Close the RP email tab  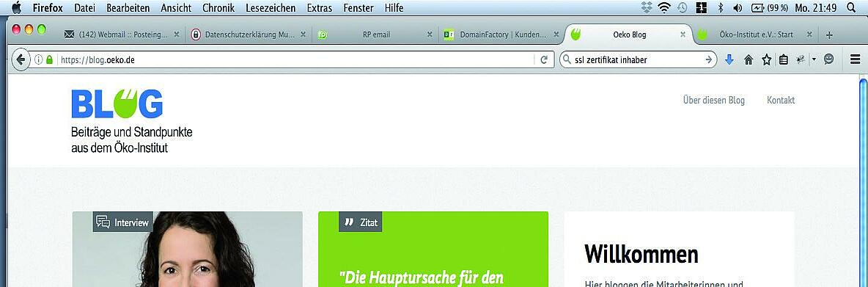pyautogui.click(x=430, y=34)
